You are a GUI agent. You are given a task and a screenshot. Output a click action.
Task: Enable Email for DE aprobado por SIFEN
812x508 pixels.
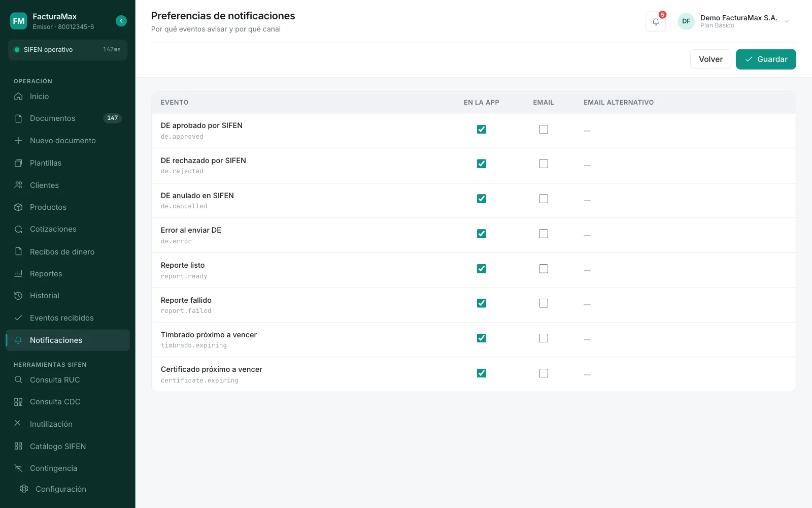tap(544, 130)
